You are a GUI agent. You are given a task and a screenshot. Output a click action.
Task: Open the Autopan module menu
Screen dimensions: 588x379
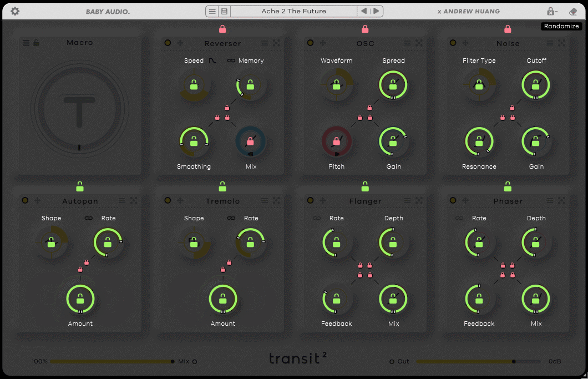click(x=122, y=201)
